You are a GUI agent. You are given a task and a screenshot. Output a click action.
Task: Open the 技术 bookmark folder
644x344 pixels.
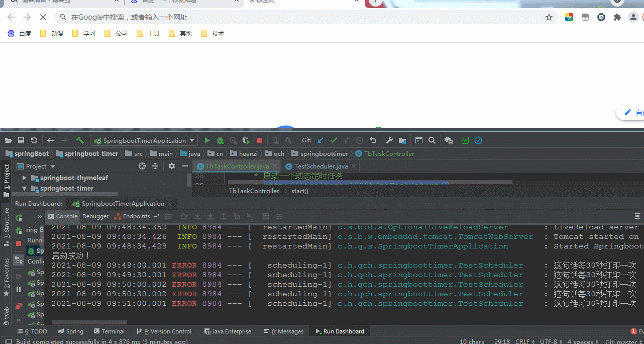pos(212,33)
